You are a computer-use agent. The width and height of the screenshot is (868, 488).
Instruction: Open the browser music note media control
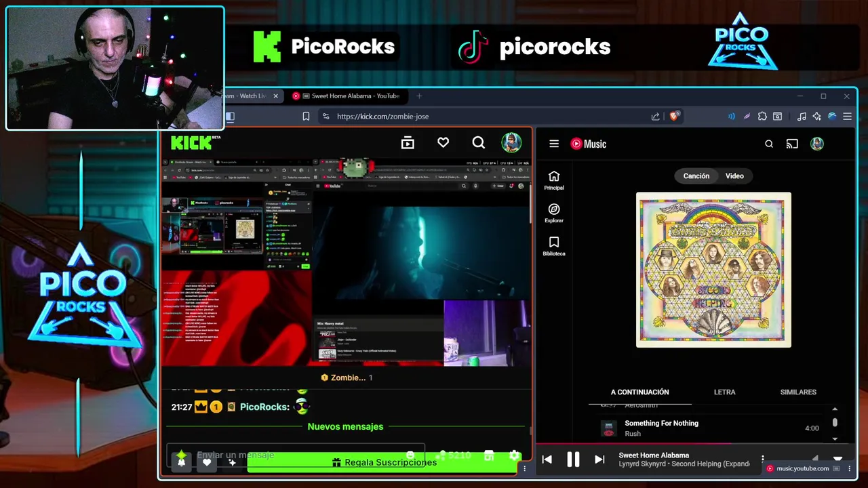[x=802, y=117]
